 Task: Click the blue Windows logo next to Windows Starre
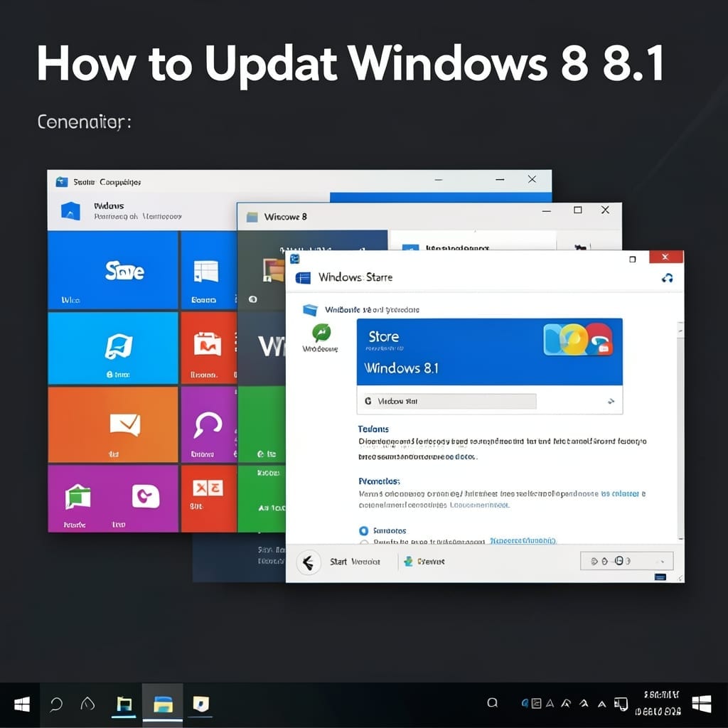click(x=303, y=278)
